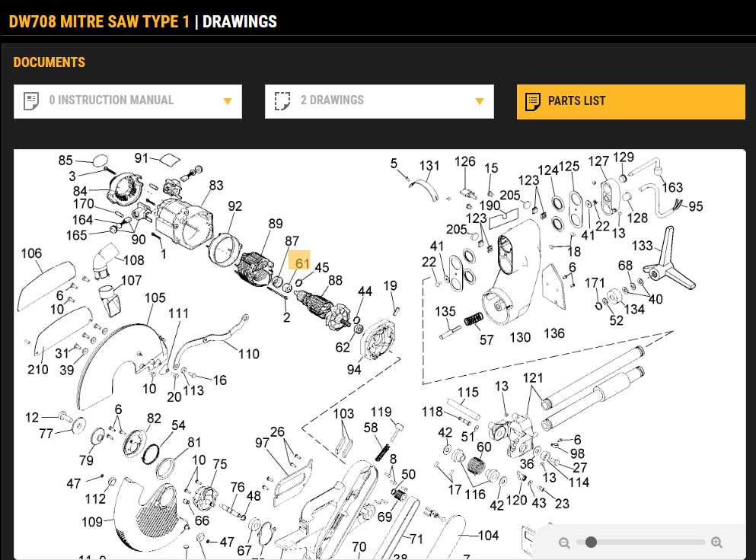
Task: Click part number 103 label
Action: (x=344, y=414)
